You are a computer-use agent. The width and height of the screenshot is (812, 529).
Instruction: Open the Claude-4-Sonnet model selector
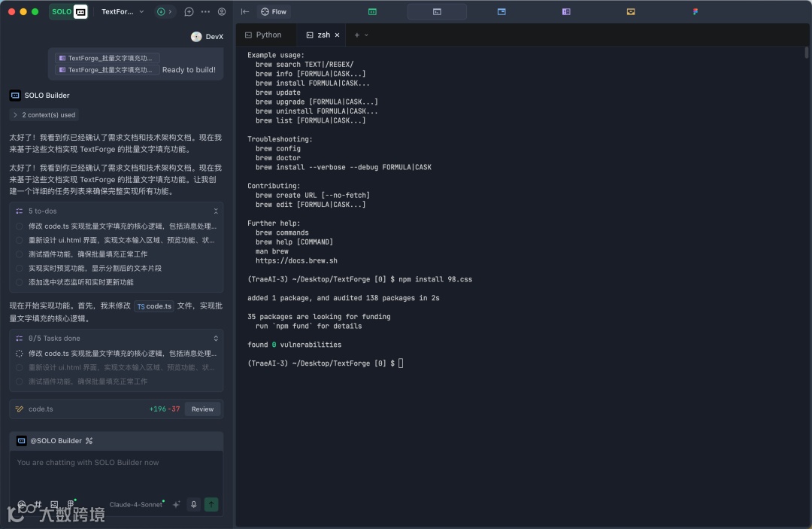[137, 504]
